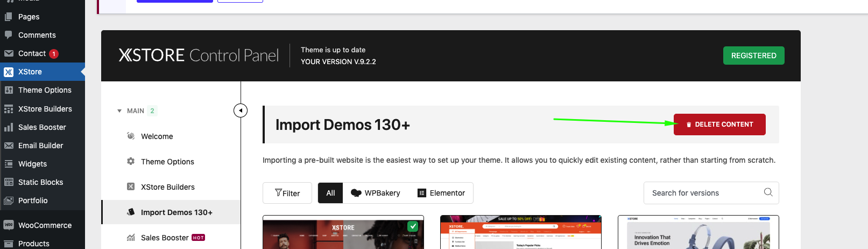The height and width of the screenshot is (249, 868).
Task: Click the XStore Builders grid icon in admin sidebar
Action: pyautogui.click(x=9, y=109)
